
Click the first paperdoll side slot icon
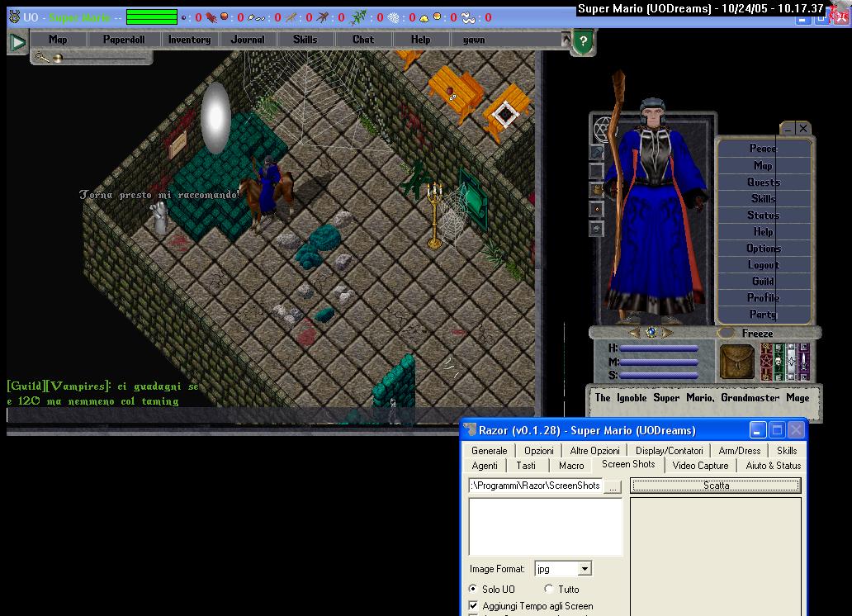coord(597,152)
